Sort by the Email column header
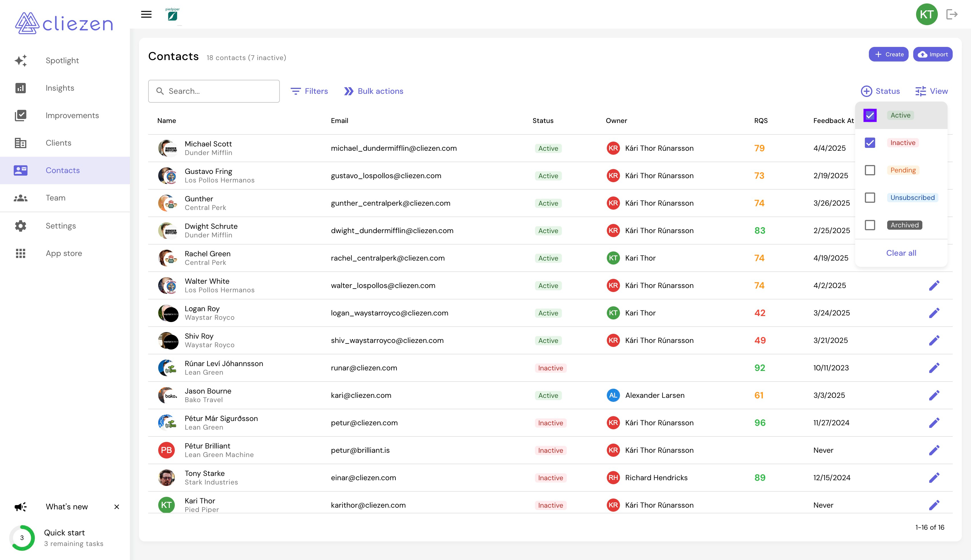The height and width of the screenshot is (560, 971). pyautogui.click(x=339, y=121)
